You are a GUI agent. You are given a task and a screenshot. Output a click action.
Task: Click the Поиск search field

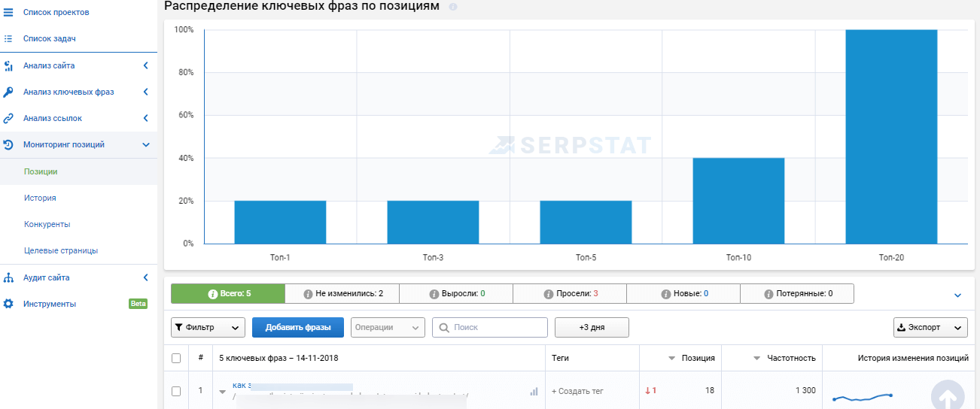tap(490, 328)
